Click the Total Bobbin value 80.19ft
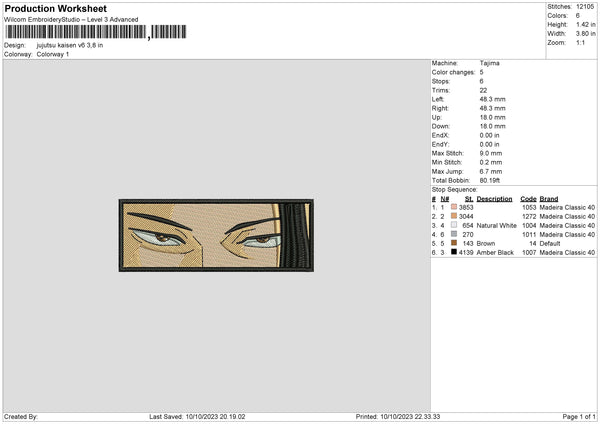The height and width of the screenshot is (424, 600). pyautogui.click(x=490, y=180)
